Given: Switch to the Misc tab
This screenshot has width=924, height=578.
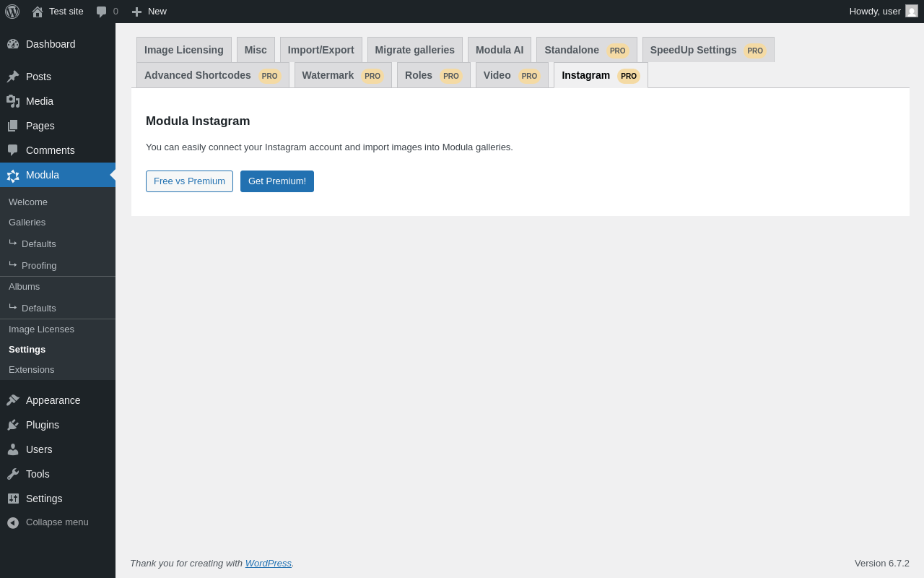Looking at the screenshot, I should (x=256, y=50).
